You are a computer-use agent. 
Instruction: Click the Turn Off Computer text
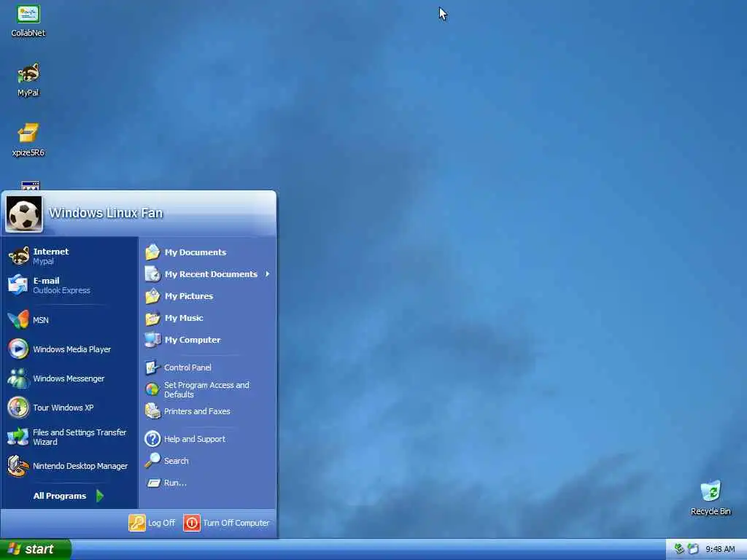[x=236, y=523]
